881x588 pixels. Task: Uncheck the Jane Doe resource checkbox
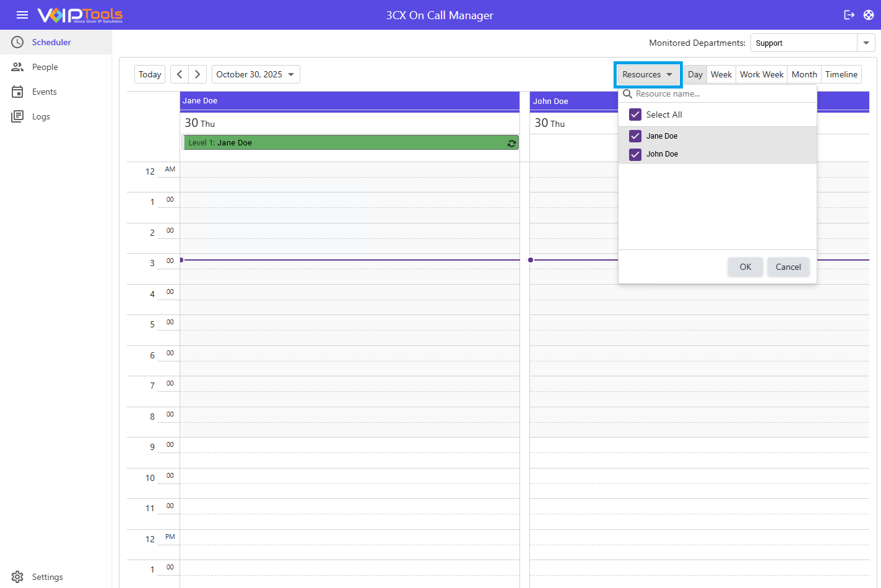[635, 136]
